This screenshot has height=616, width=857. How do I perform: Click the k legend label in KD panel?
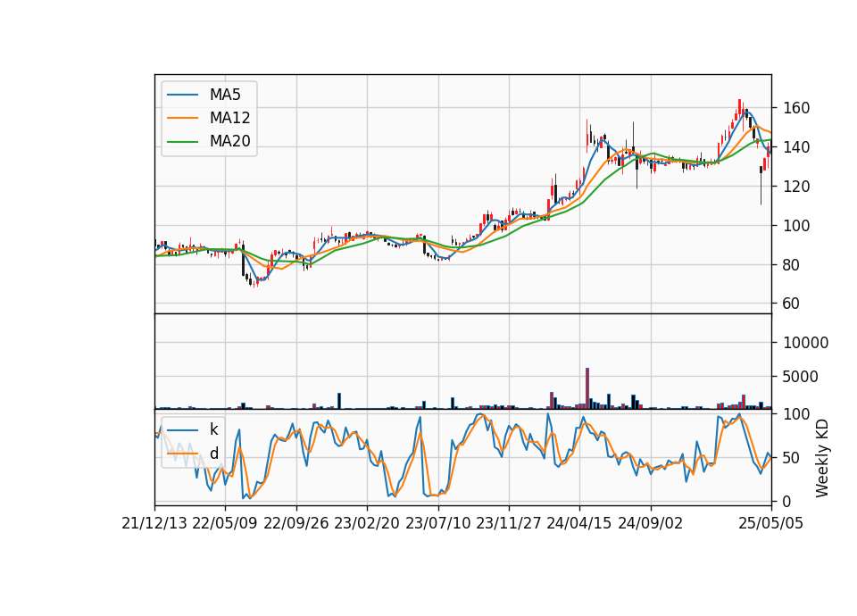[x=213, y=429]
